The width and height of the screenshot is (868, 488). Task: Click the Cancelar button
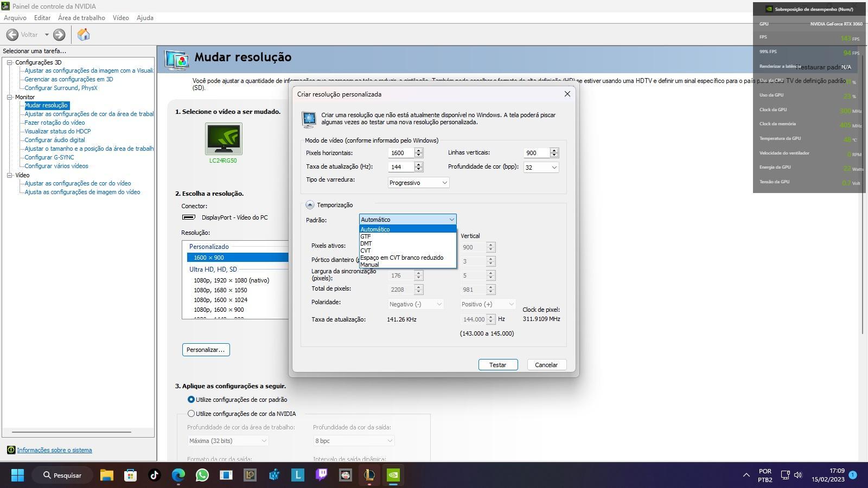(x=546, y=365)
